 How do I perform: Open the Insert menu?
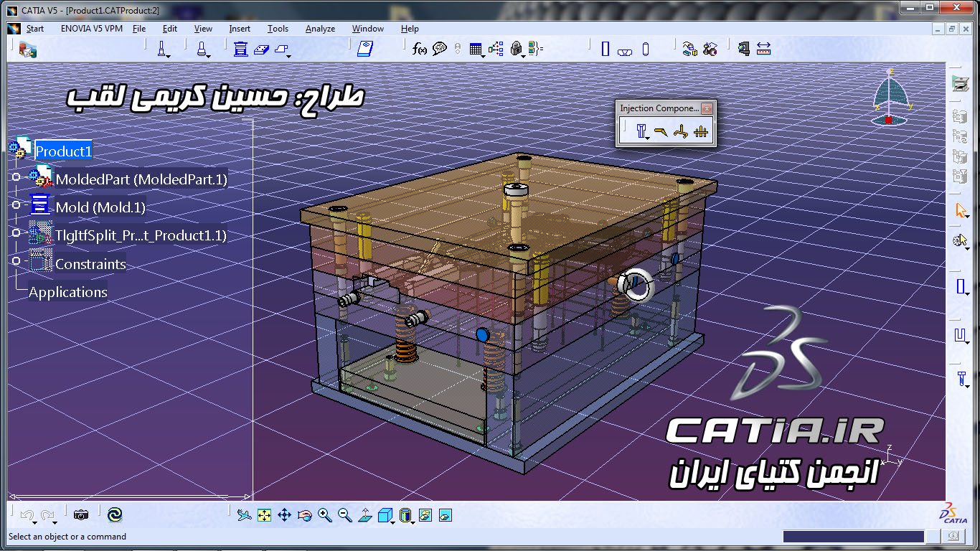[240, 29]
